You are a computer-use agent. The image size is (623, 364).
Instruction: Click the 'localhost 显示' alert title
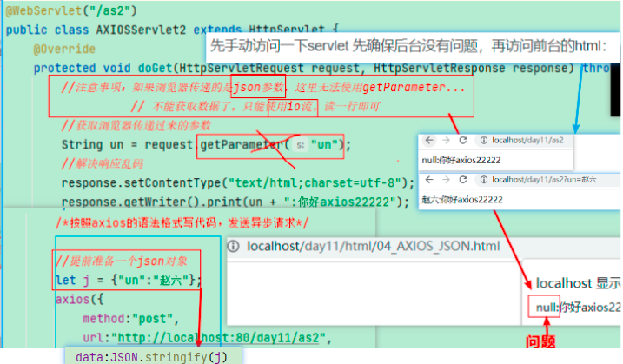point(578,283)
